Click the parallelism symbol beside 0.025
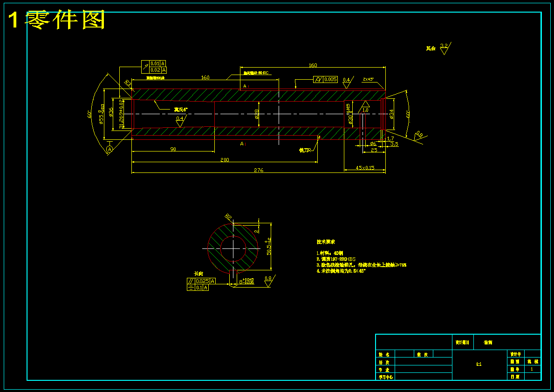The width and height of the screenshot is (554, 392). [191, 281]
